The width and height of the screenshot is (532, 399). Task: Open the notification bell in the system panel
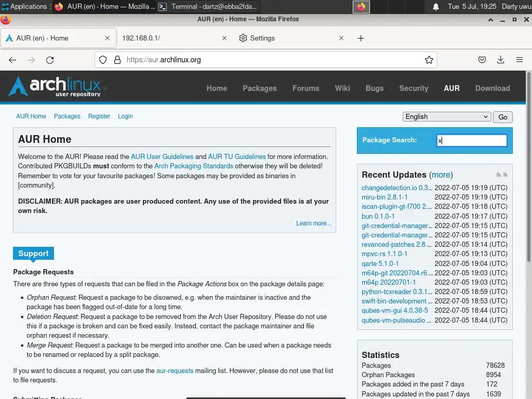pyautogui.click(x=436, y=7)
